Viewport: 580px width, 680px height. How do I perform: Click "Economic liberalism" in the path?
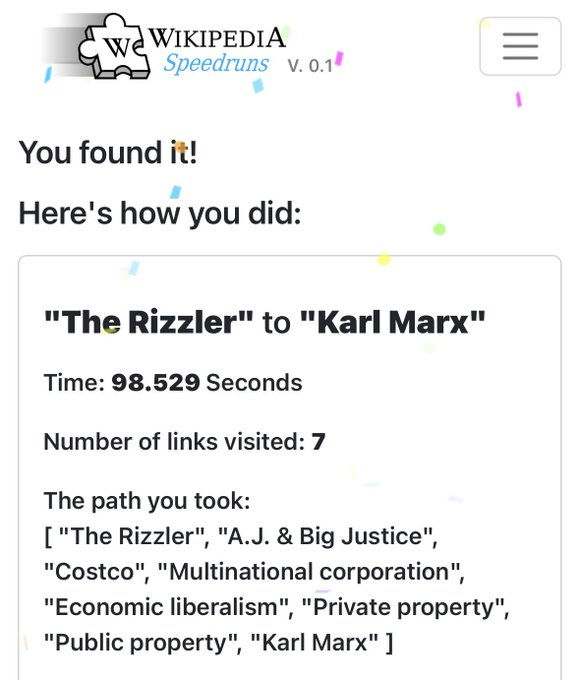(166, 607)
